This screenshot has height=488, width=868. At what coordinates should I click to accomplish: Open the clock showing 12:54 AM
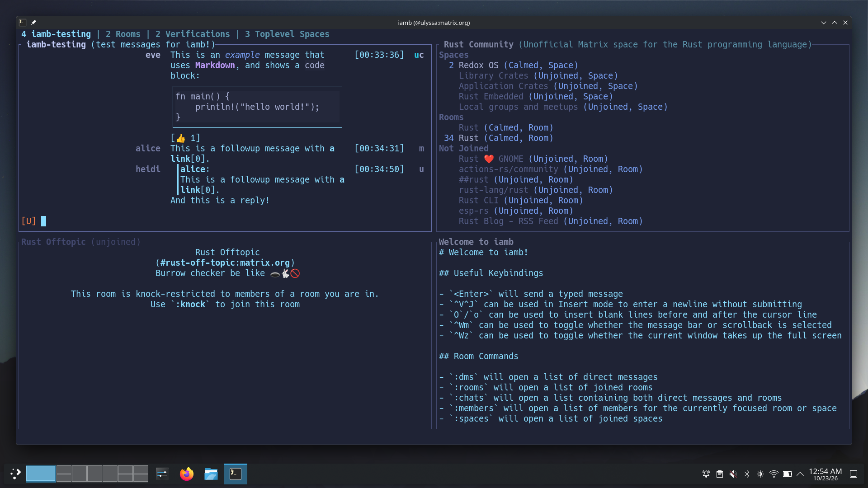(825, 474)
